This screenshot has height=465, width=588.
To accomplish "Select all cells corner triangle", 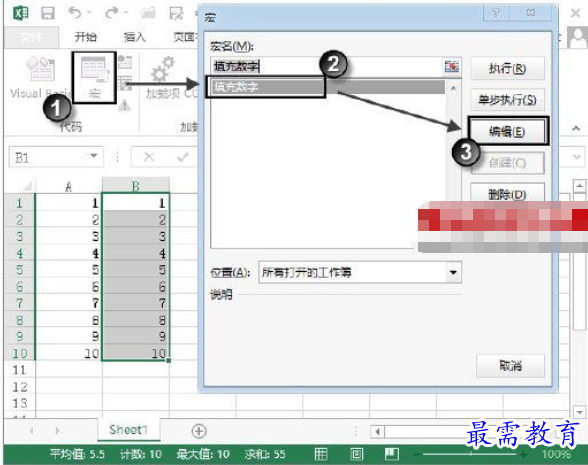I will click(x=27, y=186).
